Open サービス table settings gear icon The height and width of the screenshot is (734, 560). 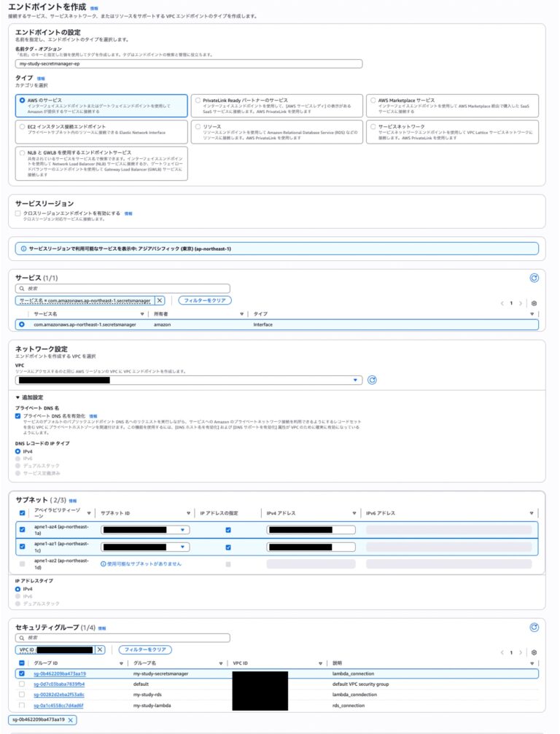[534, 302]
